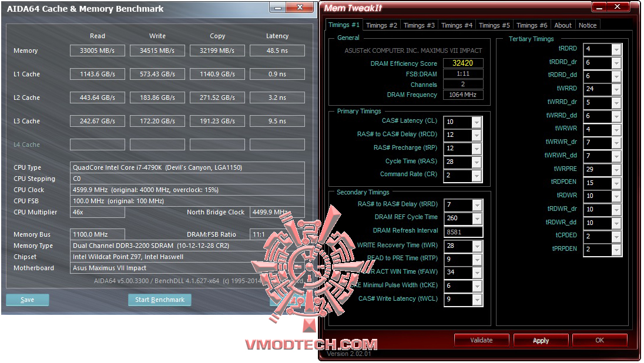
Task: Switch to the Timings #1 tab
Action: [x=344, y=25]
